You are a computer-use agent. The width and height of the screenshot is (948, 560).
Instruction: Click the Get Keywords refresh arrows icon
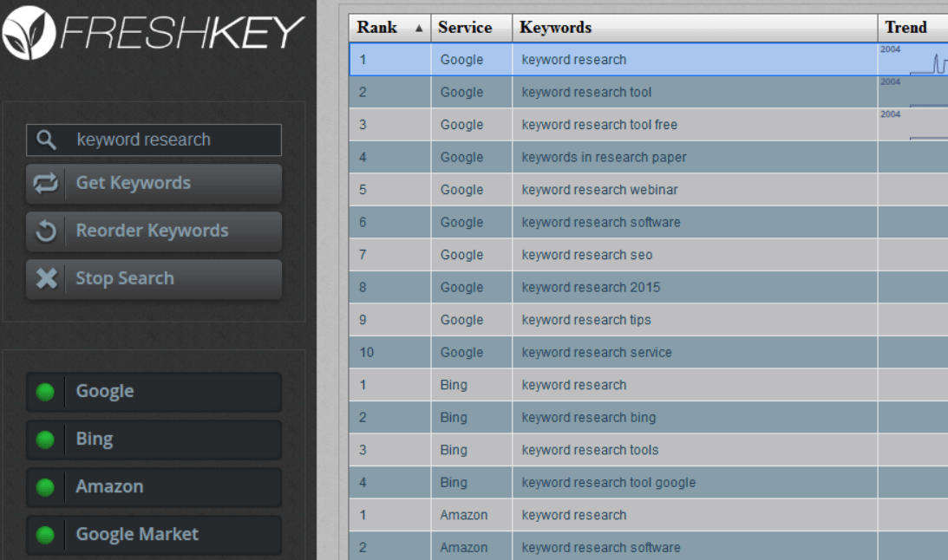tap(46, 183)
